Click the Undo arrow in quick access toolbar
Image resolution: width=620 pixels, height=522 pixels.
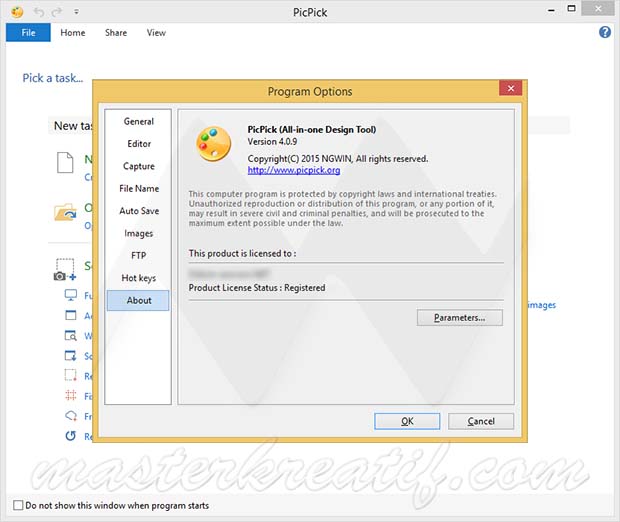click(39, 12)
